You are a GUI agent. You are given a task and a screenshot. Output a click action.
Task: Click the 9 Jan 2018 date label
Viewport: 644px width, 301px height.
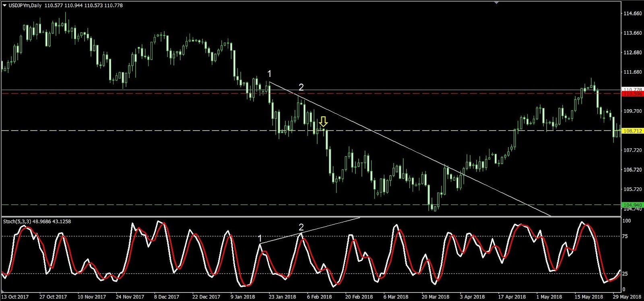(x=243, y=297)
